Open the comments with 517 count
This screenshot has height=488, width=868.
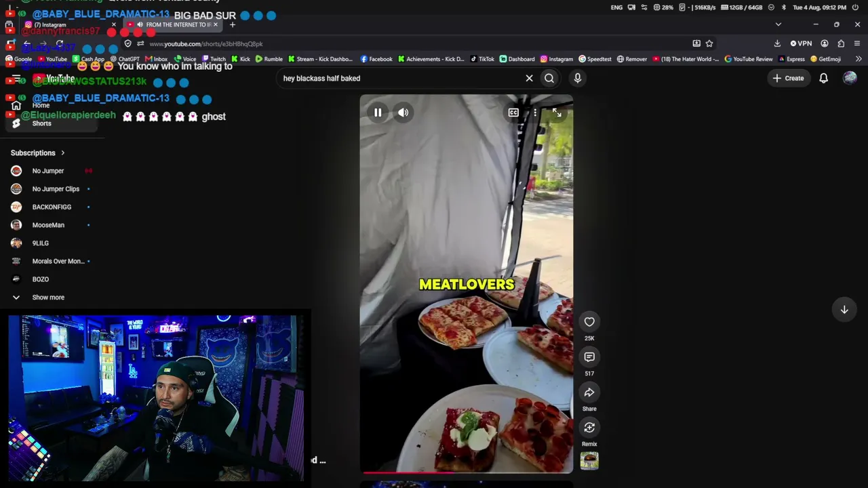coord(589,357)
